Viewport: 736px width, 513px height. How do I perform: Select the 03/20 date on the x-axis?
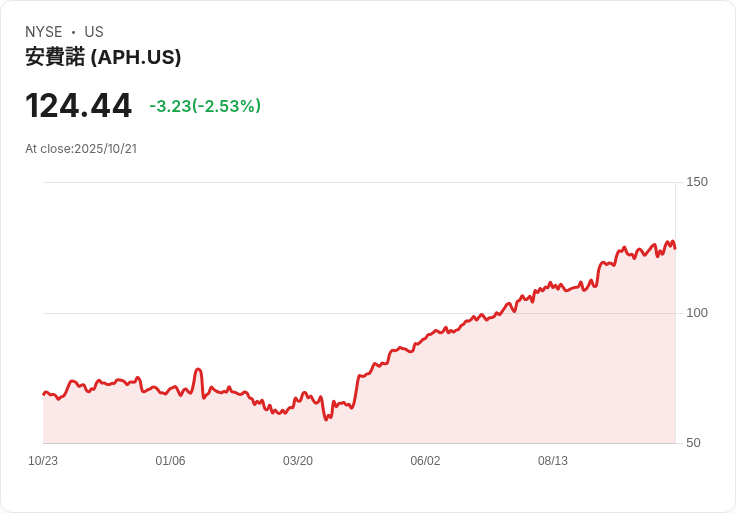pos(298,461)
